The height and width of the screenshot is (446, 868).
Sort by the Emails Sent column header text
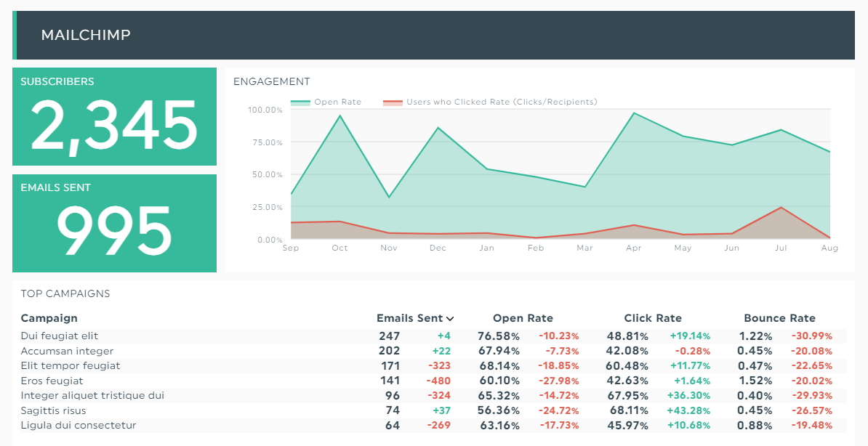point(409,318)
